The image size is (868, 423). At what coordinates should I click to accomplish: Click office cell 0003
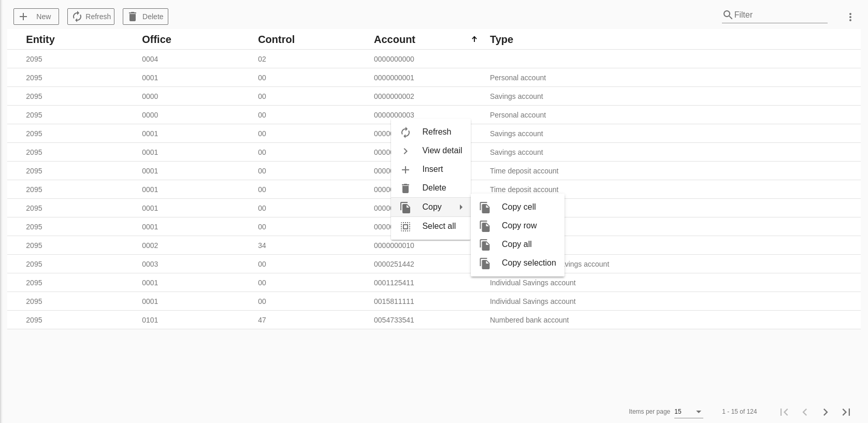150,264
